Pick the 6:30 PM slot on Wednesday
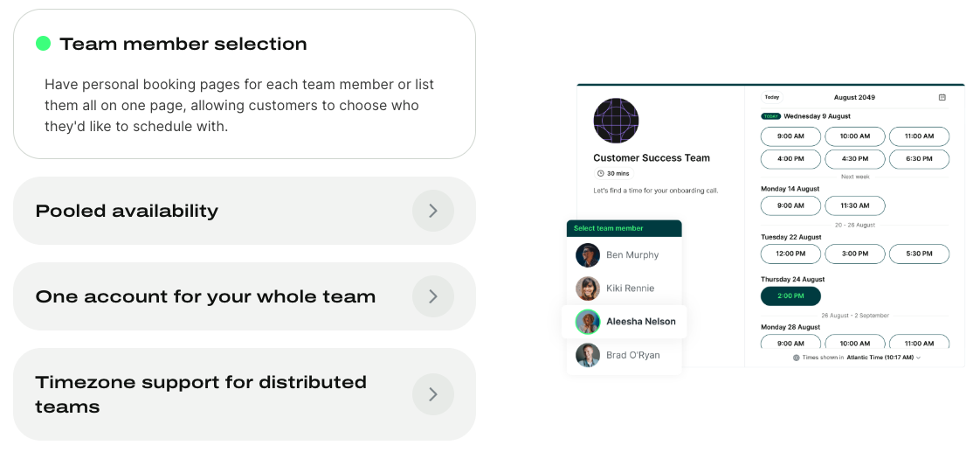980x459 pixels. click(x=920, y=159)
